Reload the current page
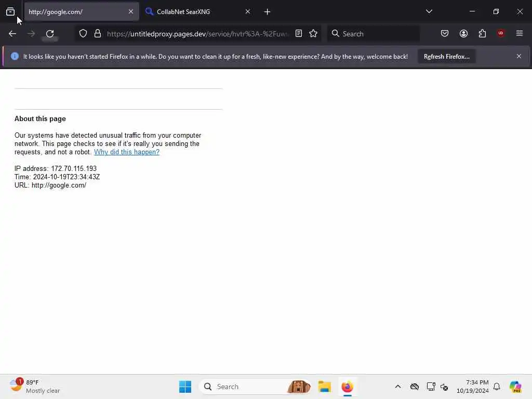 [x=50, y=34]
